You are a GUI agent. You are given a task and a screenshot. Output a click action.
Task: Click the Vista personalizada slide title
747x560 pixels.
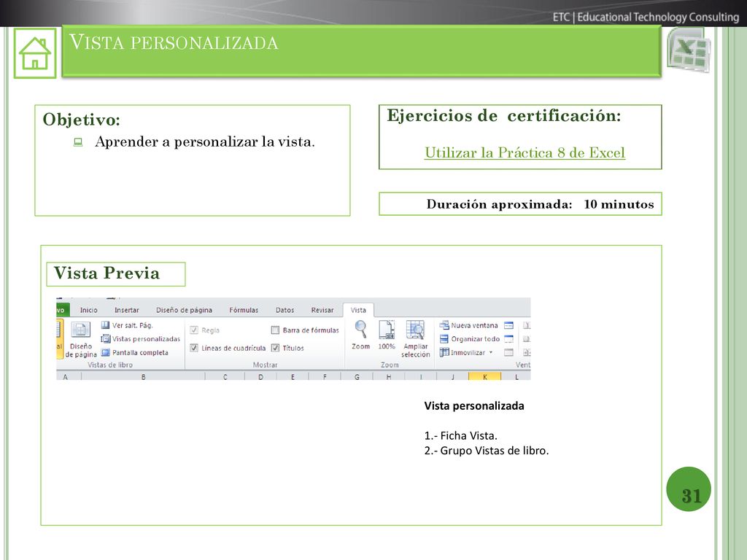point(174,42)
